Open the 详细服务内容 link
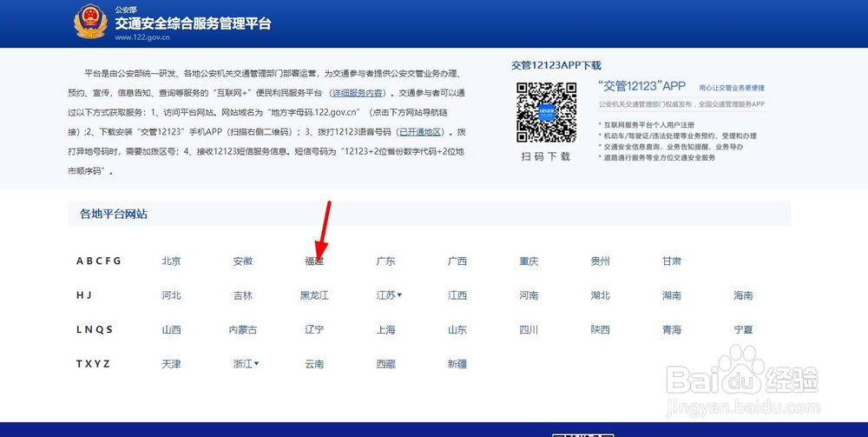This screenshot has width=868, height=437. pyautogui.click(x=357, y=93)
